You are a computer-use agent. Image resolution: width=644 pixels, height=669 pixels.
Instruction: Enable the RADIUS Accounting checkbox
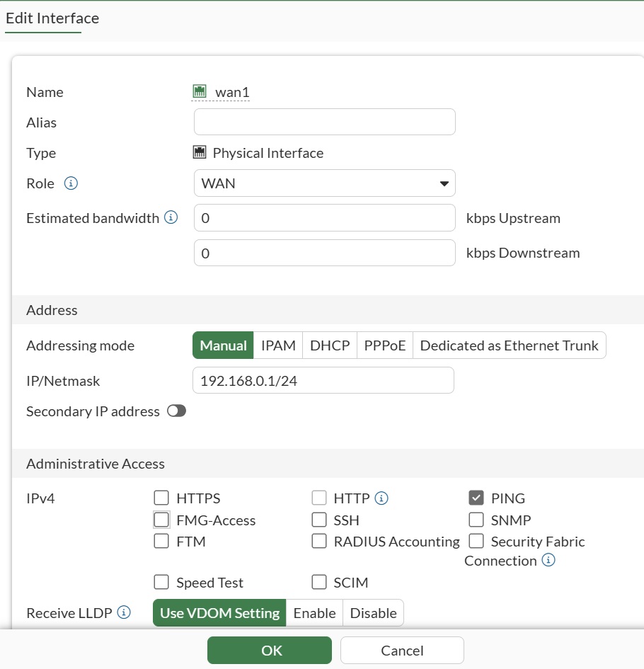pos(319,541)
